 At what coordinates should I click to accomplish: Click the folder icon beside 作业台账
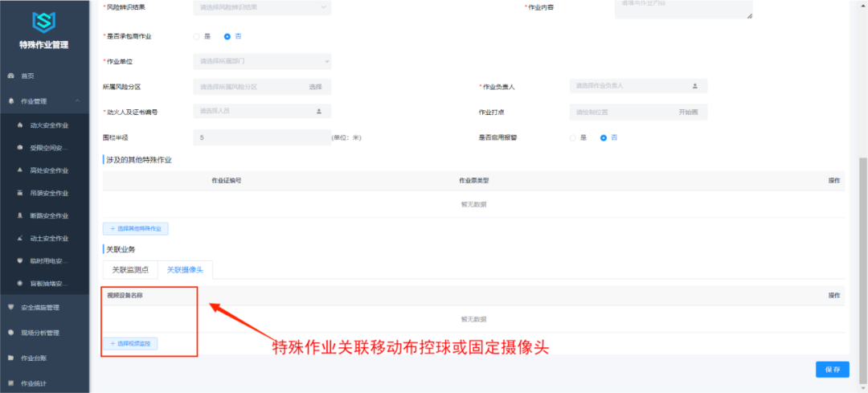point(10,358)
